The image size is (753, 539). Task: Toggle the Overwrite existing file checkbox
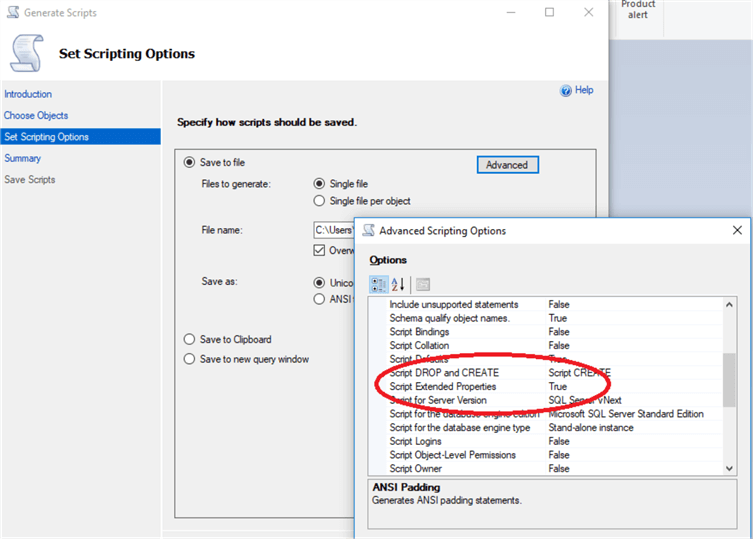[x=320, y=250]
